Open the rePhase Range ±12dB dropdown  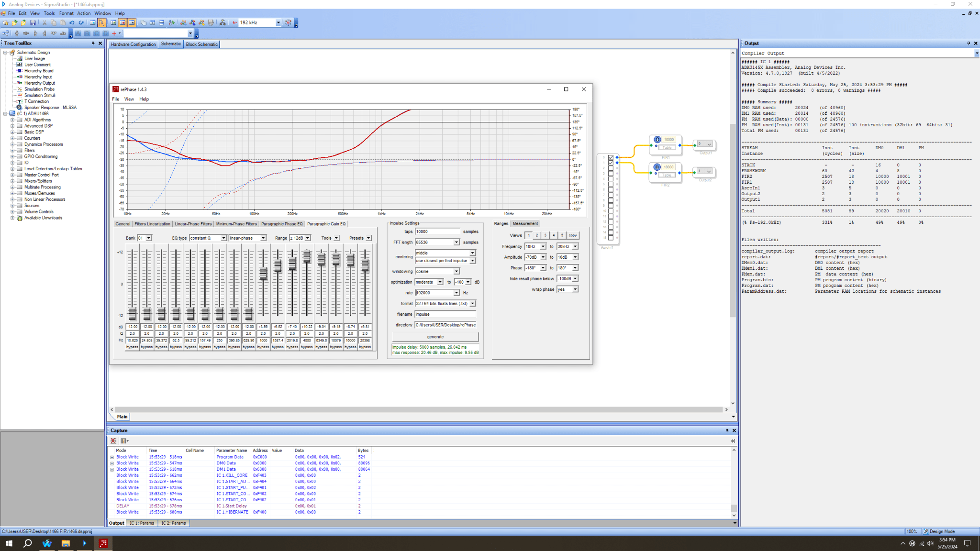click(x=307, y=238)
